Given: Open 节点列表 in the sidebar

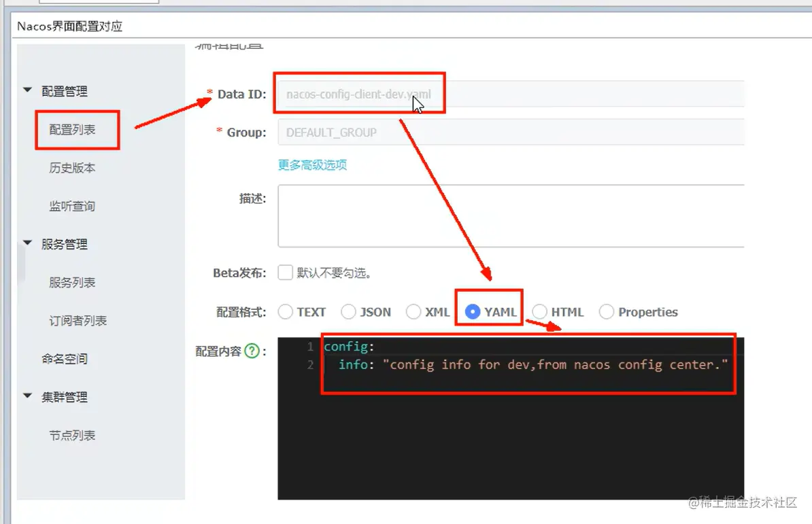Looking at the screenshot, I should point(72,436).
